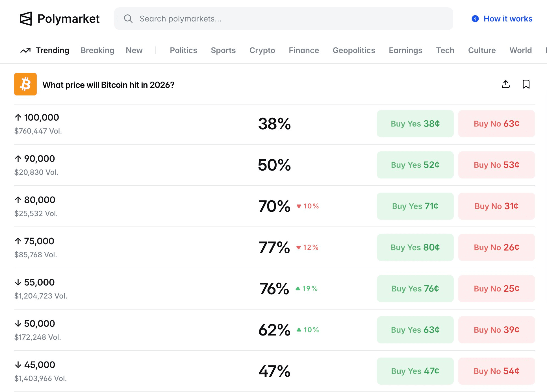Open the How it works link

[x=508, y=19]
